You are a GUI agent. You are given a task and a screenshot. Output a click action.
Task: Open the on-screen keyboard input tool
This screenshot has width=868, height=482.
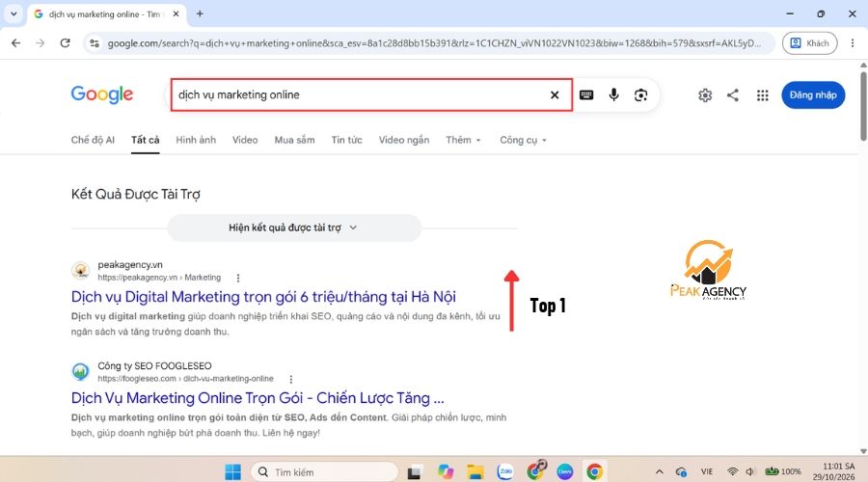click(x=586, y=95)
